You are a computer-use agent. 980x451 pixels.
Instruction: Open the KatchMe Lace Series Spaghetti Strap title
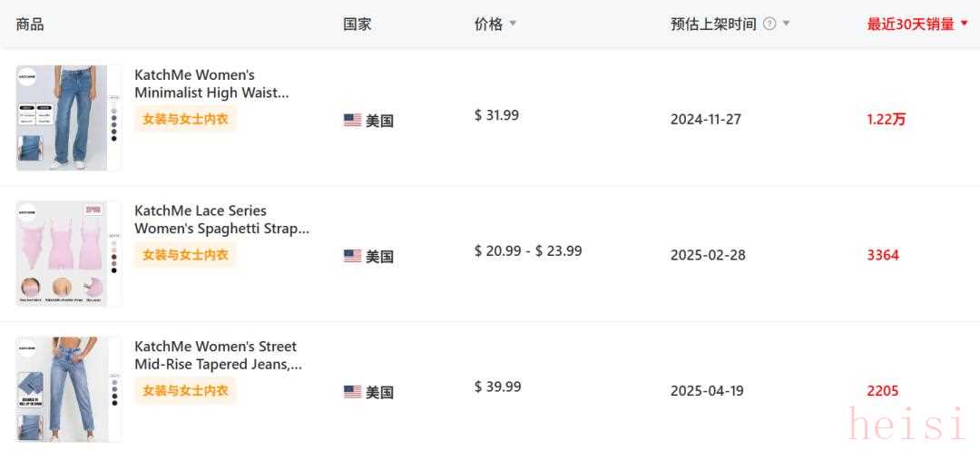[x=221, y=220]
